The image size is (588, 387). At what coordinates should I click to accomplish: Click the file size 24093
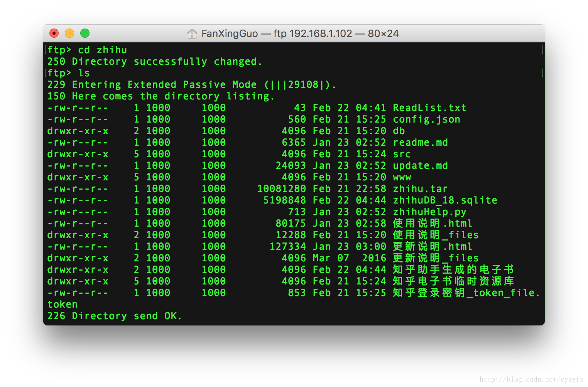click(291, 166)
